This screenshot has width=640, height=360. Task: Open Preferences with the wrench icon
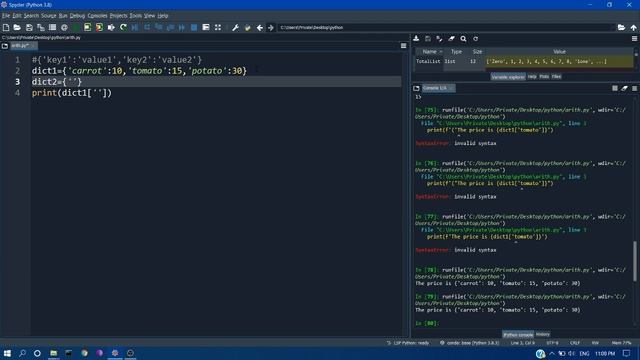pyautogui.click(x=236, y=27)
